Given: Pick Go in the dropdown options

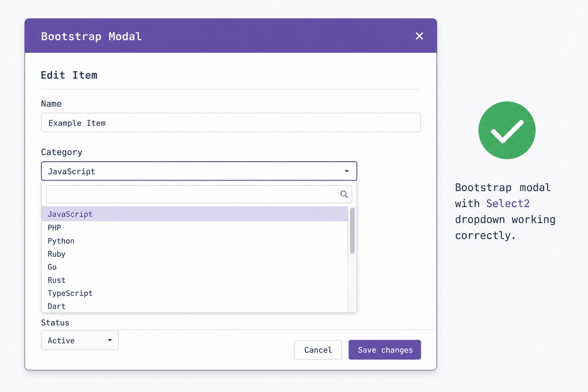Looking at the screenshot, I should [x=195, y=267].
